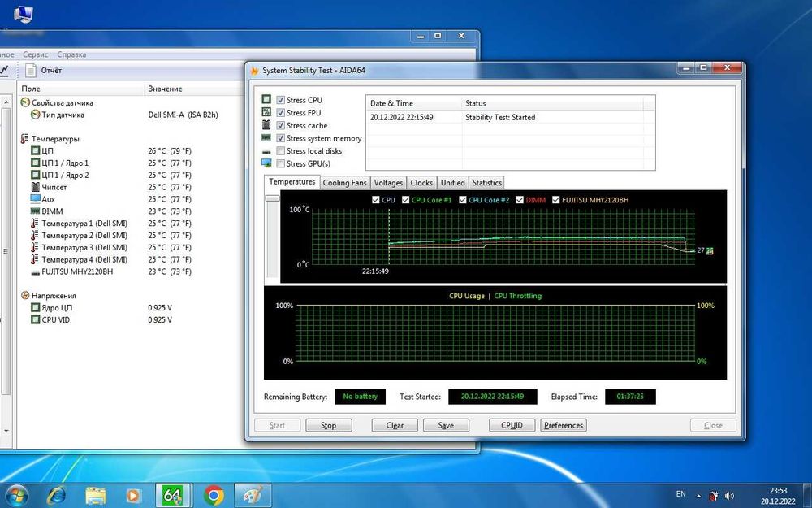Click the Stop button
812x508 pixels.
(328, 425)
